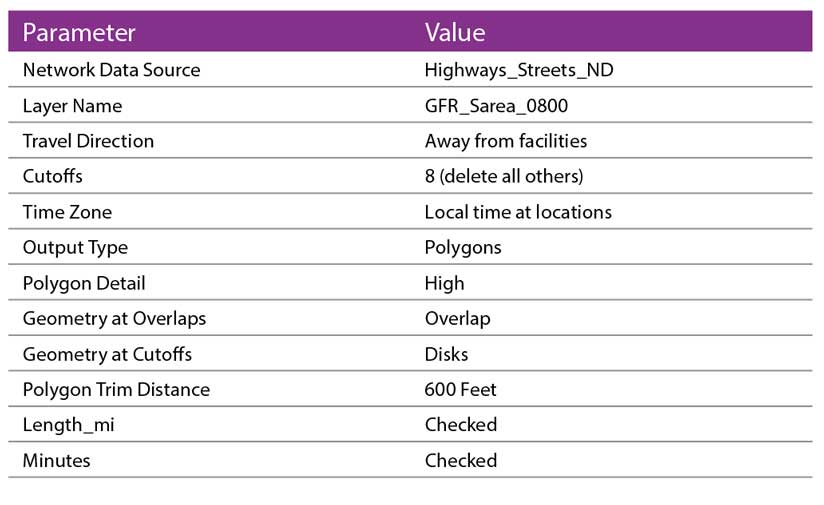Select the Network Data Source parameter cell
Image resolution: width=824 pixels, height=505 pixels.
[x=111, y=70]
